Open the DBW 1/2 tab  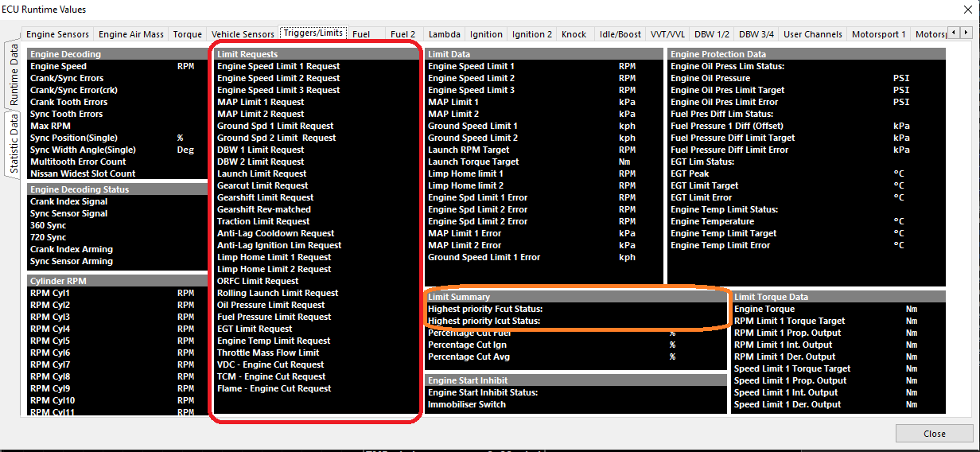tap(712, 34)
